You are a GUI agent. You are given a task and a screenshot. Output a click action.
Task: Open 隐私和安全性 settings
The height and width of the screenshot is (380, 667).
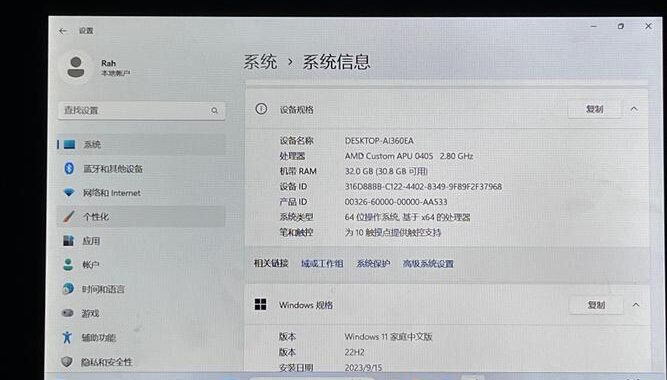(x=141, y=362)
